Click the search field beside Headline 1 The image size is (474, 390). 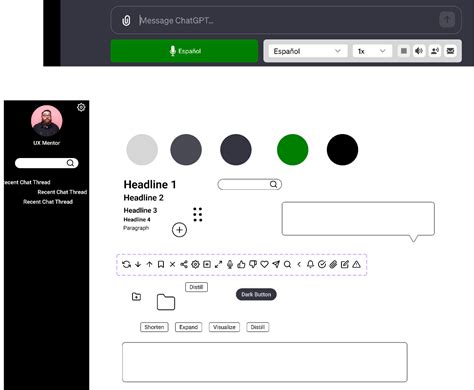click(250, 184)
